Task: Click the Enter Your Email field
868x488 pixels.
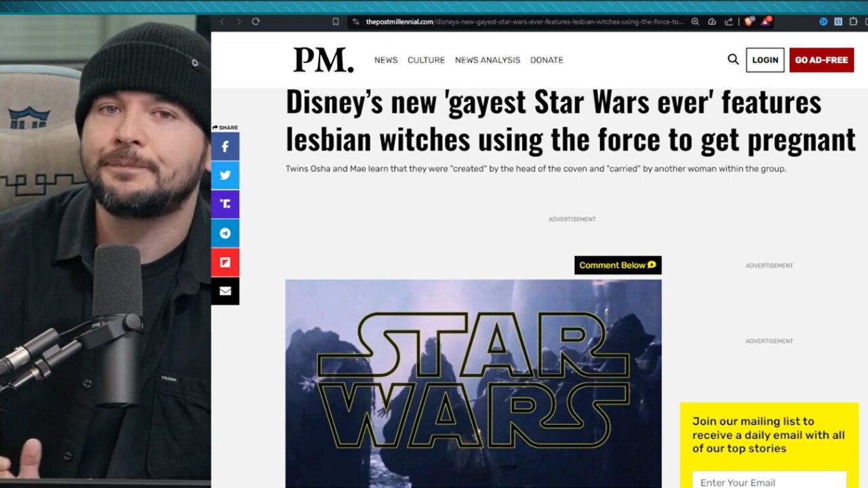Action: pyautogui.click(x=769, y=481)
